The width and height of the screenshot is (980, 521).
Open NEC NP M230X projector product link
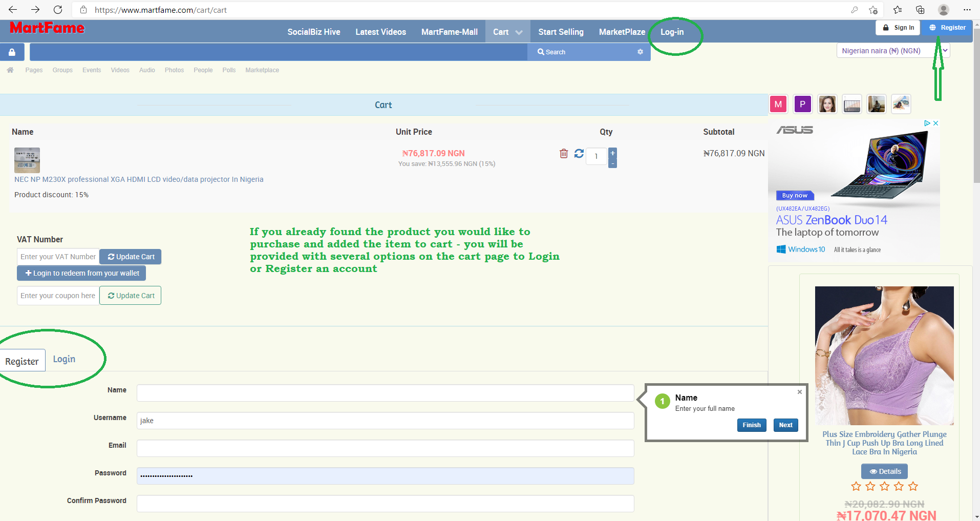[139, 179]
